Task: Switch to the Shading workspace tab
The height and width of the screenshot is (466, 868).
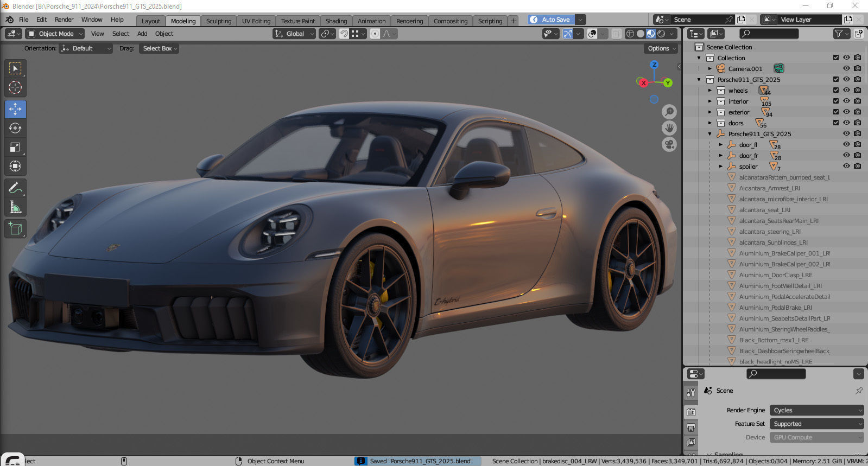Action: coord(336,21)
